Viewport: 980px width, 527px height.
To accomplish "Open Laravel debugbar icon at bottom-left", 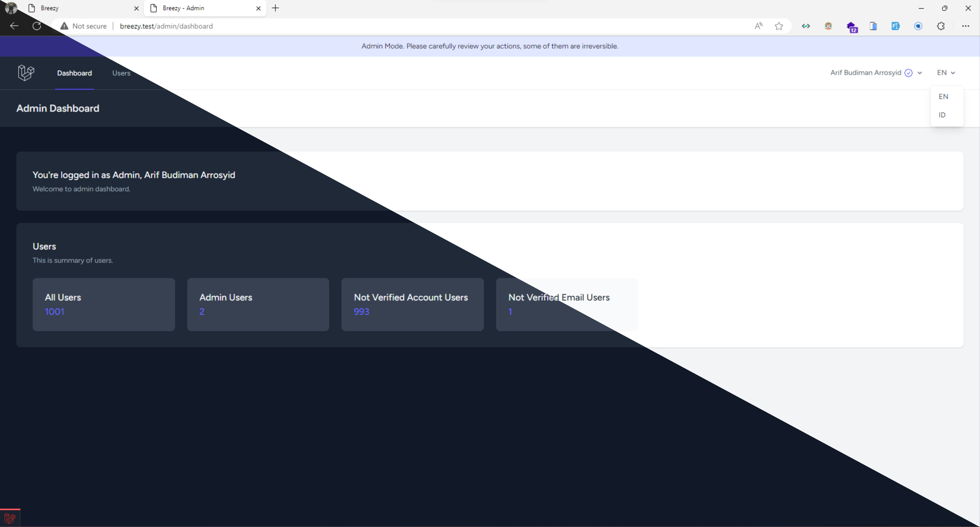I will tap(10, 518).
